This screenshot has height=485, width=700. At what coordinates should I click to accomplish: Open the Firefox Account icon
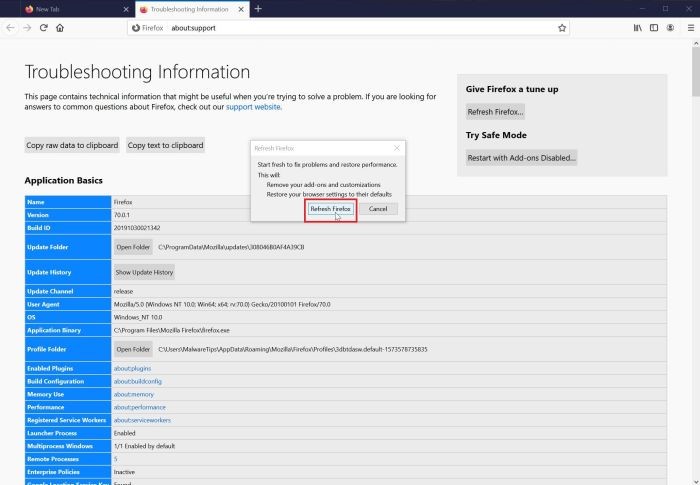point(670,28)
